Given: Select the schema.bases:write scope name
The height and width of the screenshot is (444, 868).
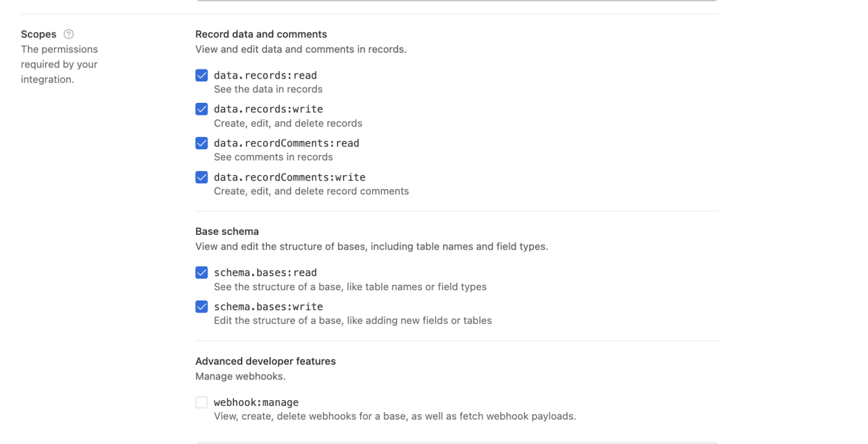Looking at the screenshot, I should click(x=268, y=306).
